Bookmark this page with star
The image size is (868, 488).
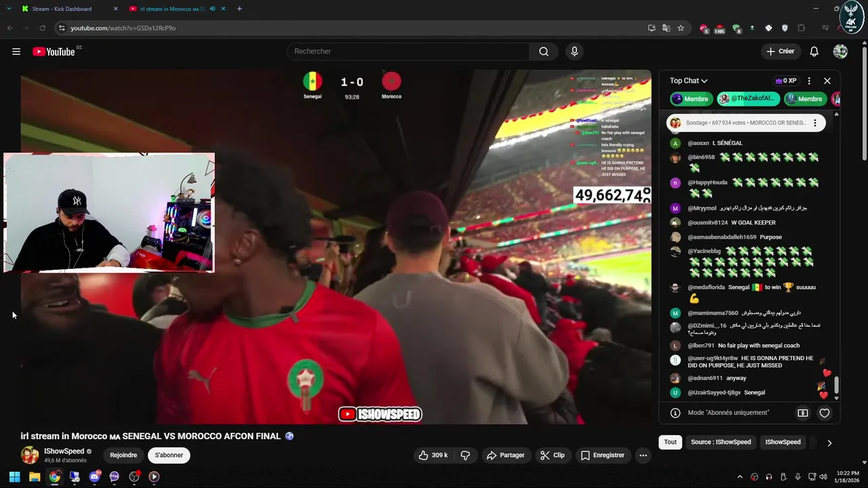pyautogui.click(x=681, y=28)
